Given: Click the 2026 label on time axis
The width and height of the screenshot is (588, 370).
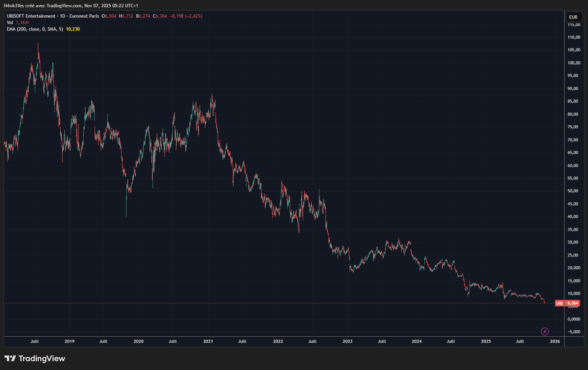Looking at the screenshot, I should pyautogui.click(x=555, y=341).
